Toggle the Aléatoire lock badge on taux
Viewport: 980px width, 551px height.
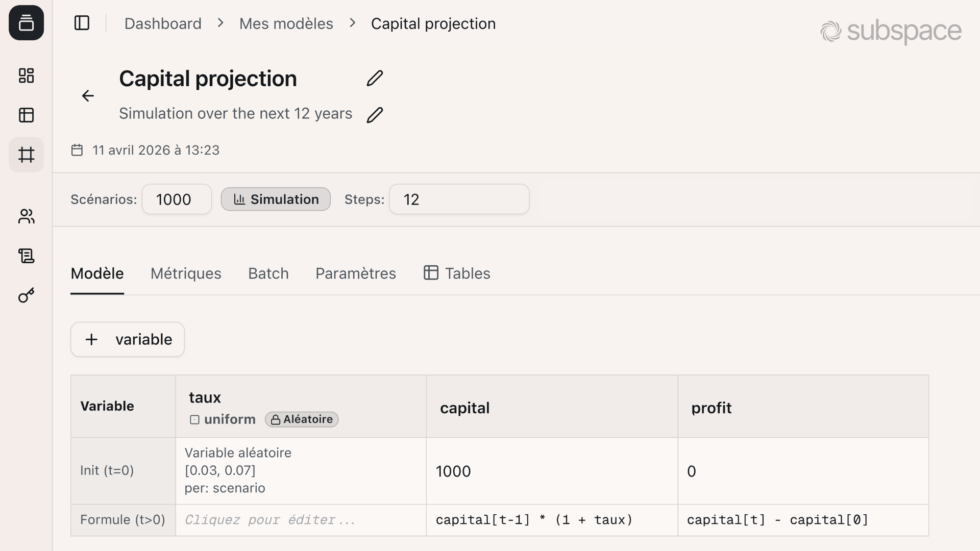click(301, 419)
